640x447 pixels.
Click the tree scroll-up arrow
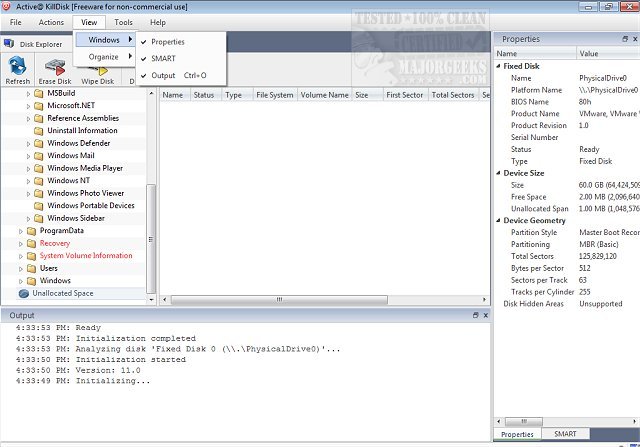151,93
